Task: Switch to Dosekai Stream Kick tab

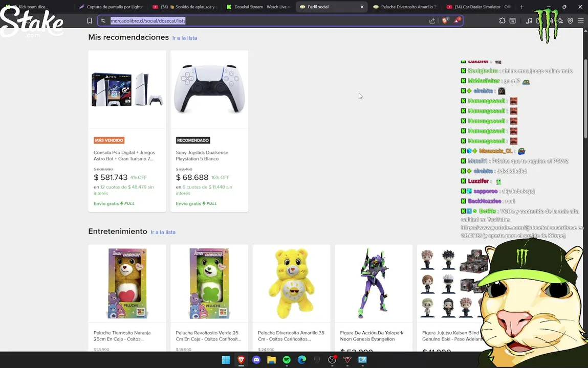Action: click(x=259, y=7)
